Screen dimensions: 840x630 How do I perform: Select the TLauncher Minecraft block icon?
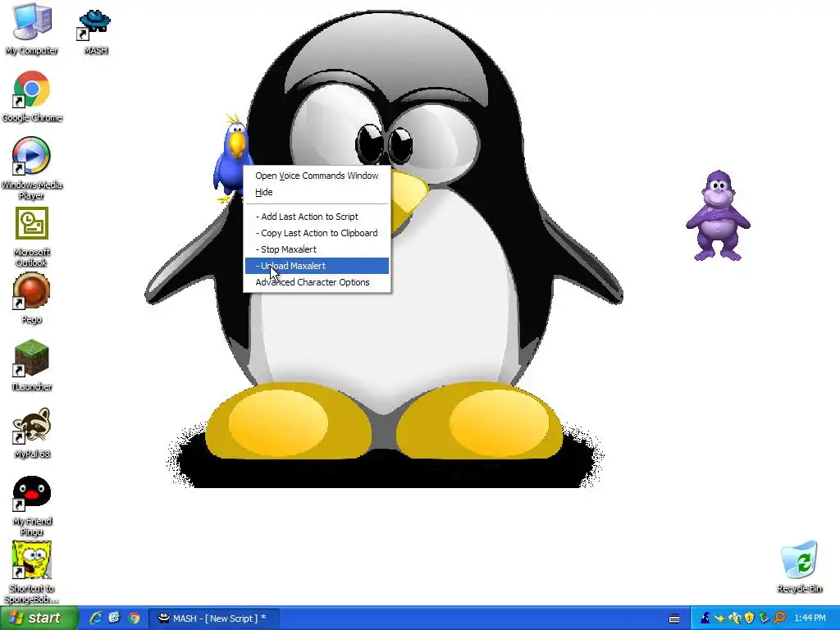[x=32, y=358]
